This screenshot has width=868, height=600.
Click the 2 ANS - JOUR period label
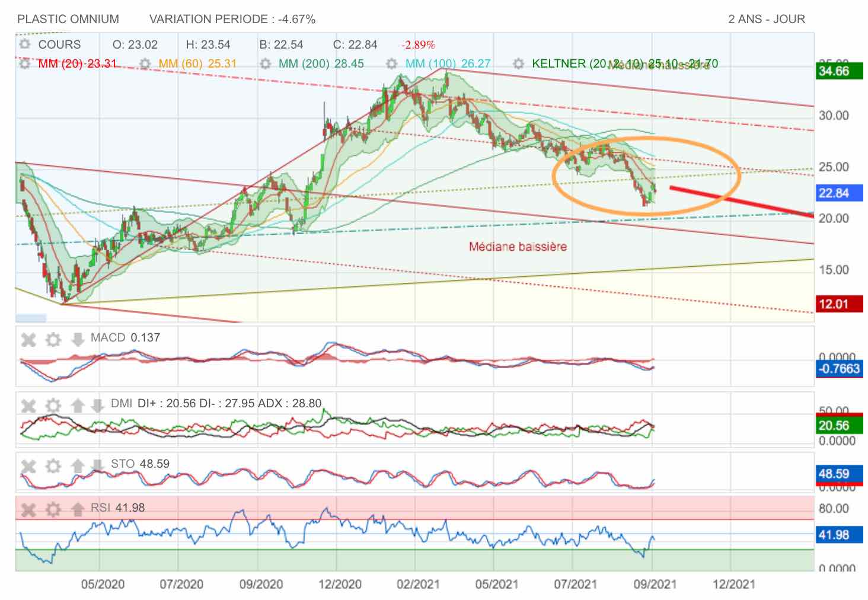pyautogui.click(x=767, y=19)
